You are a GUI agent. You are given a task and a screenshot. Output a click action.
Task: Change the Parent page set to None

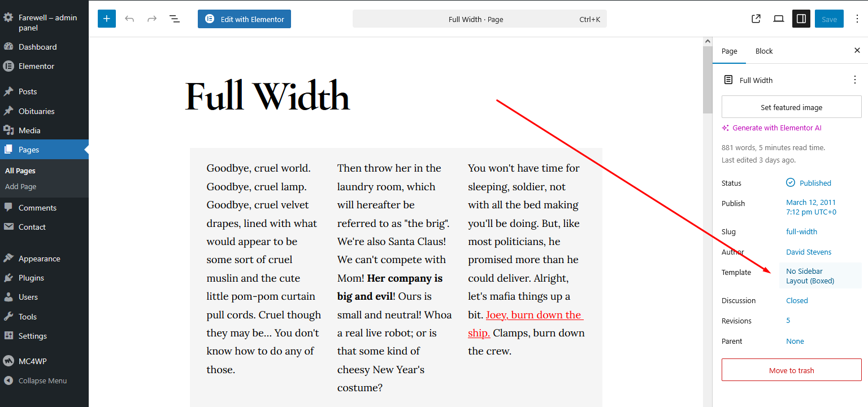(x=795, y=341)
